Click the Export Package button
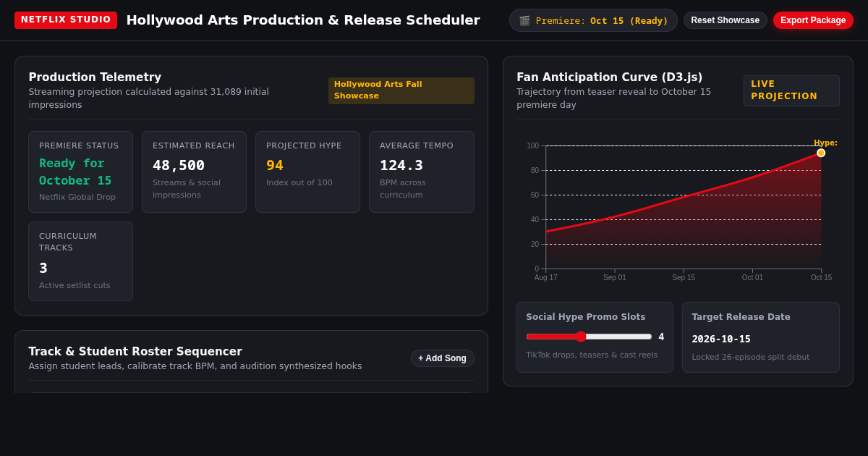This screenshot has height=456, width=868. [813, 20]
